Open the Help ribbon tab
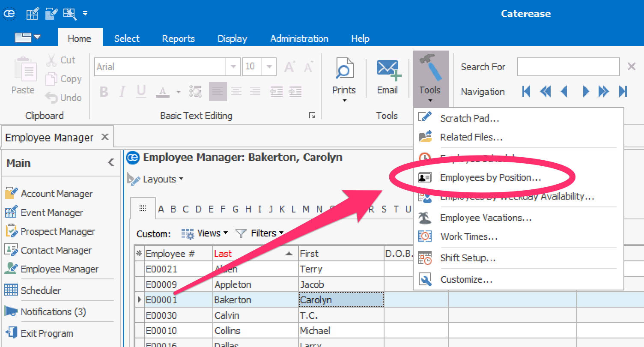Screen dimensions: 644x347 (x=360, y=39)
